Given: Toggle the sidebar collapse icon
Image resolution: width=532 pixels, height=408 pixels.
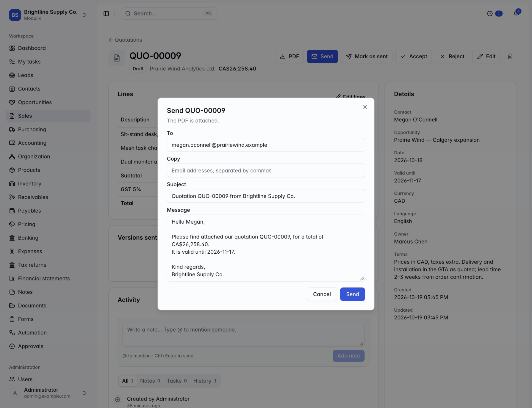Looking at the screenshot, I should coord(106,14).
